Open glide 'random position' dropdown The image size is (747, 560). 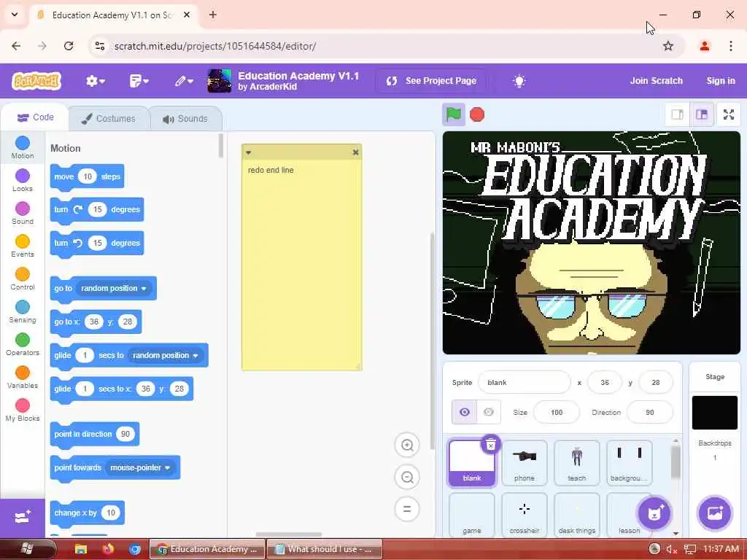click(x=166, y=355)
